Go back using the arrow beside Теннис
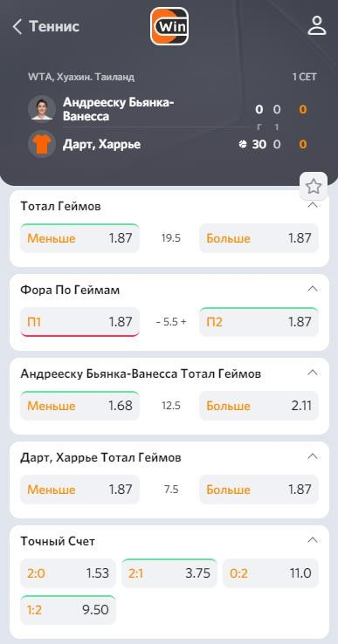This screenshot has height=644, width=338. pos(17,27)
